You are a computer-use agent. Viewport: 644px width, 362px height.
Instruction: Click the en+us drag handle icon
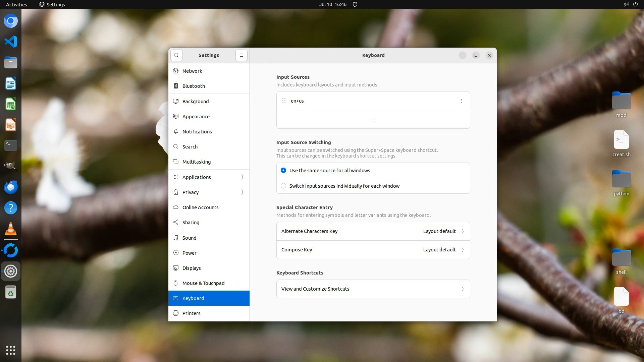coord(284,101)
